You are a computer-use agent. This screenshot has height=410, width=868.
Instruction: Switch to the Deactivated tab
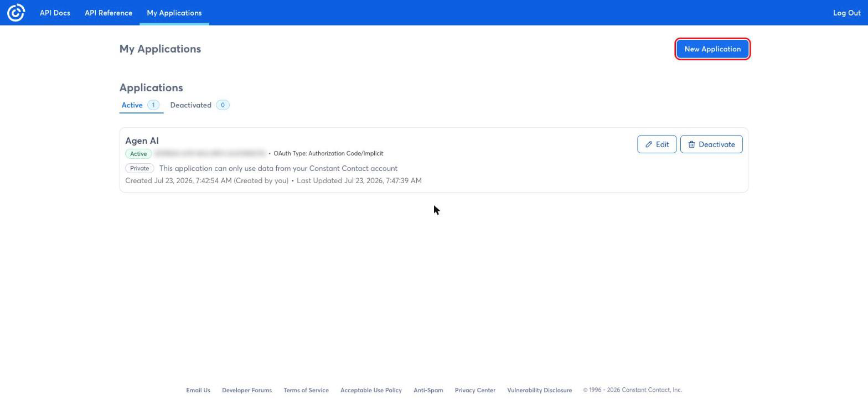[200, 105]
